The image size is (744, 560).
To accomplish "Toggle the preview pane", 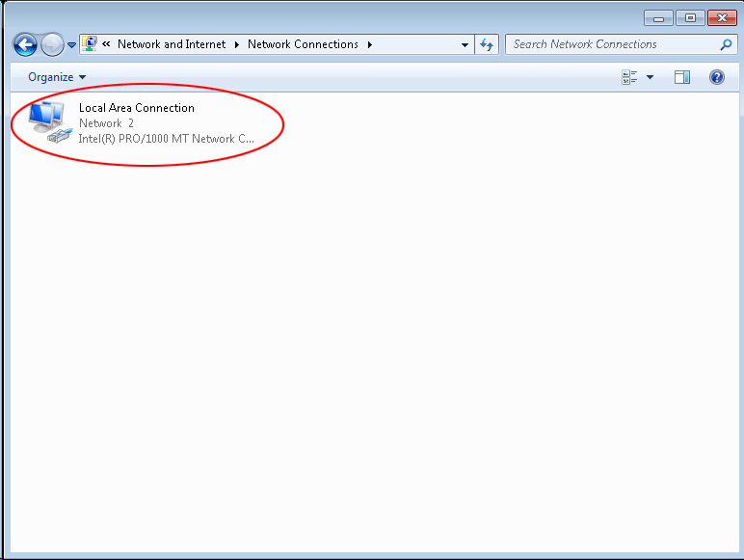I will 682,77.
